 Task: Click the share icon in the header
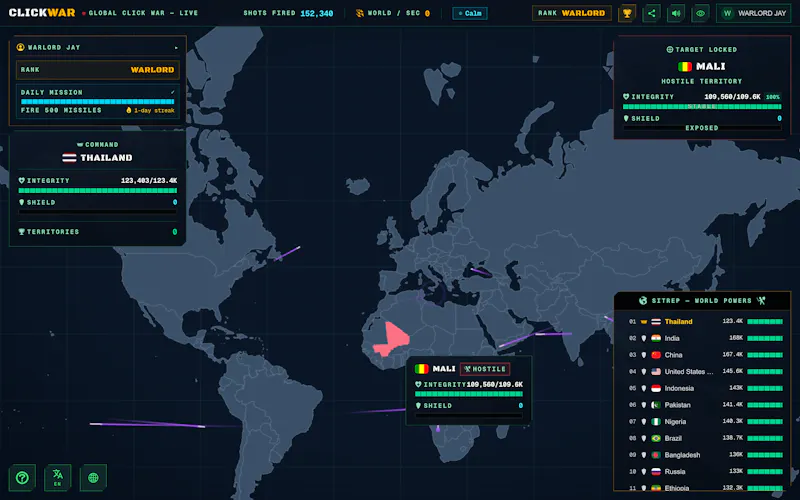(652, 13)
